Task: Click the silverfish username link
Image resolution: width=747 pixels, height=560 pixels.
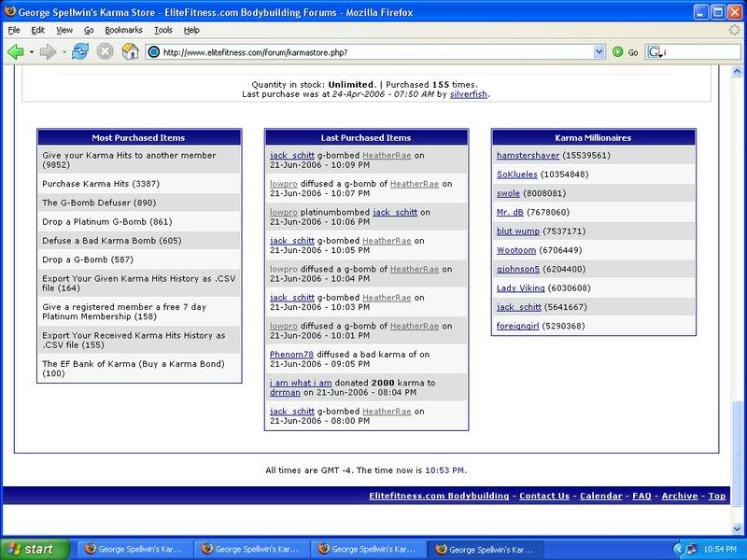Action: tap(469, 94)
